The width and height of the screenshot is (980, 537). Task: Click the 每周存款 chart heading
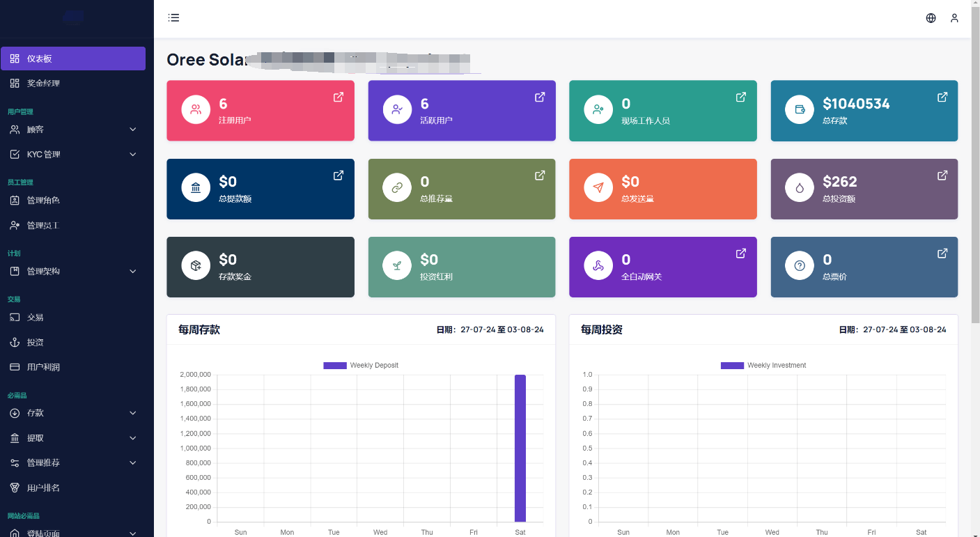click(x=199, y=329)
